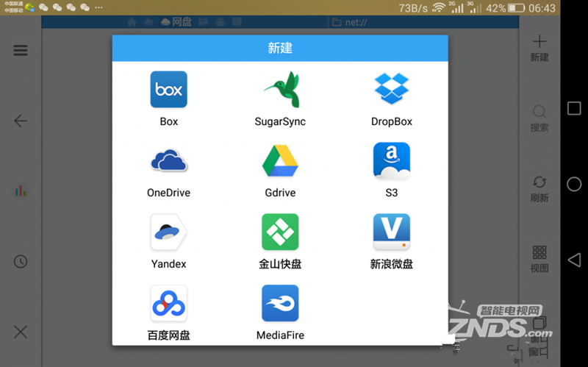Screen dimensions: 588x367
Task: Tap the close X in left sidebar
Action: [x=21, y=332]
